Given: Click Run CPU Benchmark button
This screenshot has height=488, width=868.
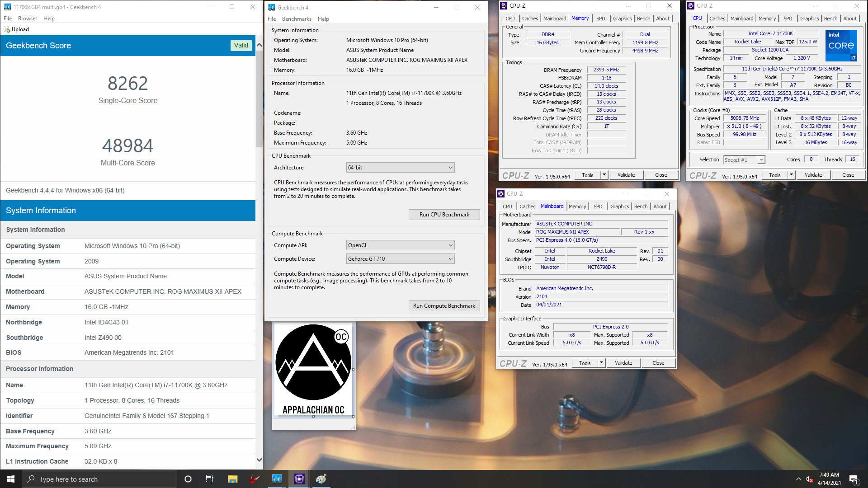Looking at the screenshot, I should point(444,215).
